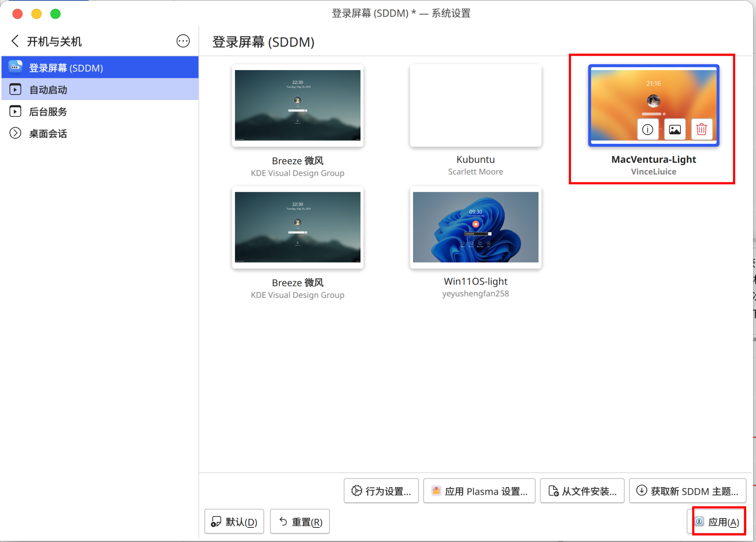Screen dimensions: 756x542
Task: Select the Kubuntu theme thumbnail
Action: click(475, 106)
